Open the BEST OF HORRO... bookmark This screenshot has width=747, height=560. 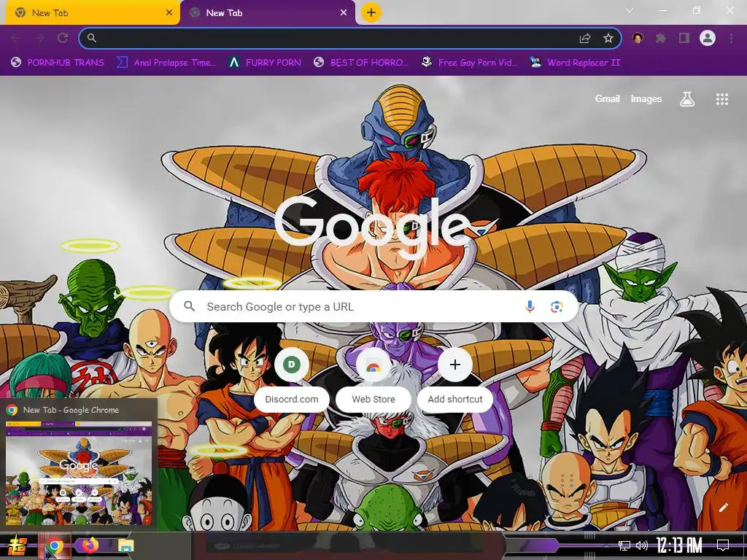point(361,63)
